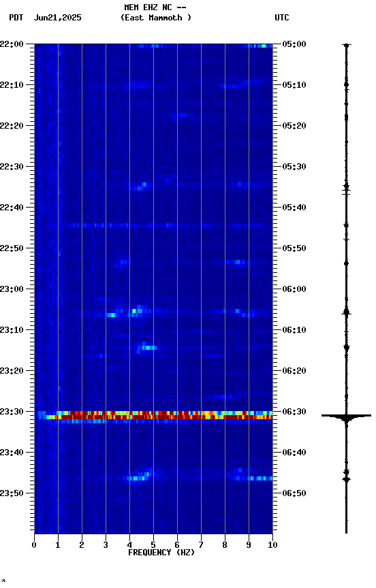This screenshot has width=376, height=588.
Task: Click the red high-energy band at 23:30
Action: (x=153, y=415)
